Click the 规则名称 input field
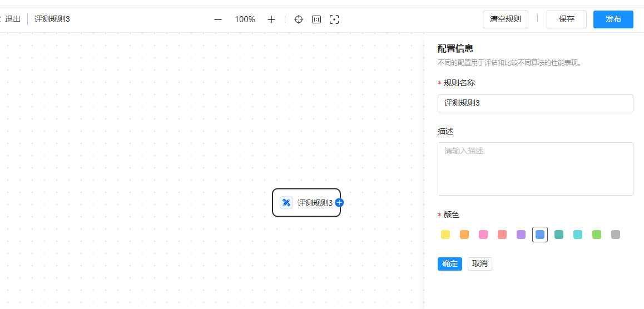Image resolution: width=644 pixels, height=309 pixels. coord(535,103)
